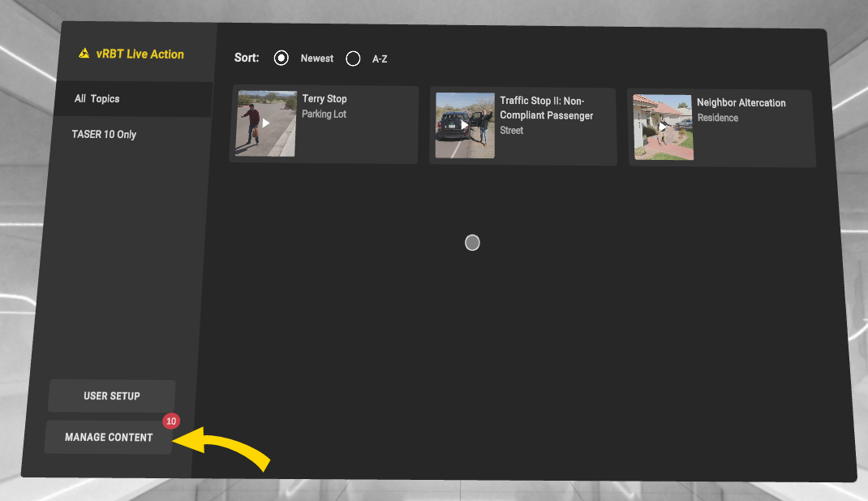Choose the Neighbor Altercation scenario title

[x=741, y=103]
